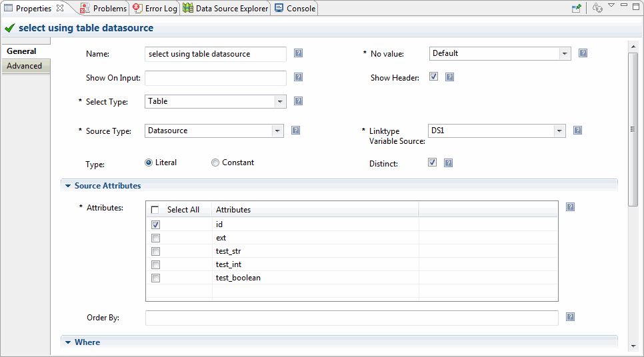This screenshot has width=644, height=357.
Task: Click the Attributes column header
Action: click(315, 210)
